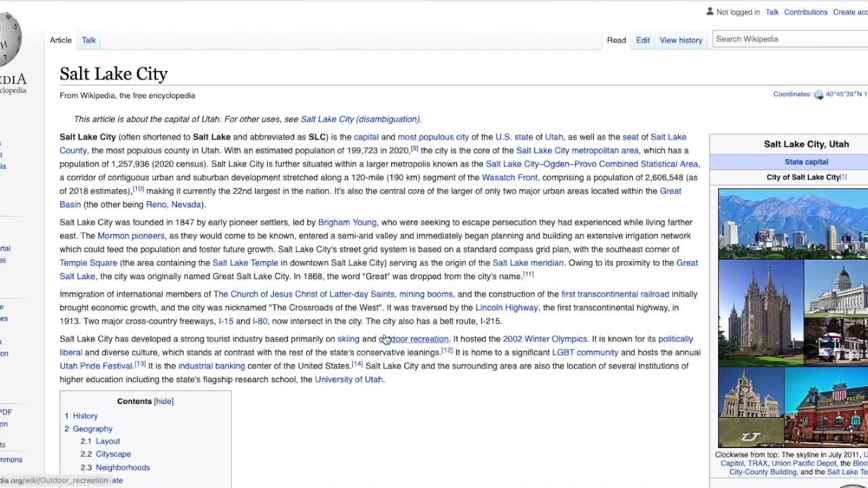Viewport: 868px width, 488px height.
Task: Follow the Great Basin link
Action: (x=671, y=191)
